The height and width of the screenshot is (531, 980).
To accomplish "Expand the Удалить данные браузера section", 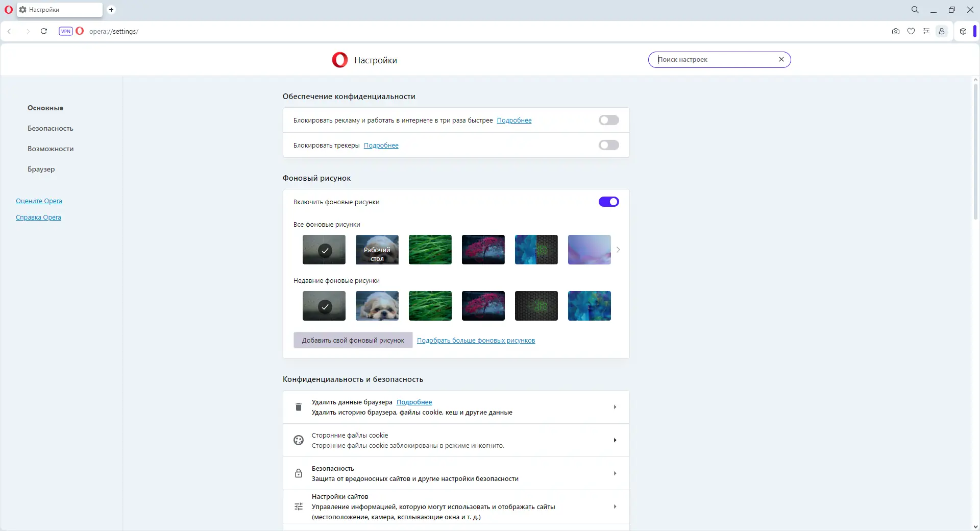I will click(615, 407).
